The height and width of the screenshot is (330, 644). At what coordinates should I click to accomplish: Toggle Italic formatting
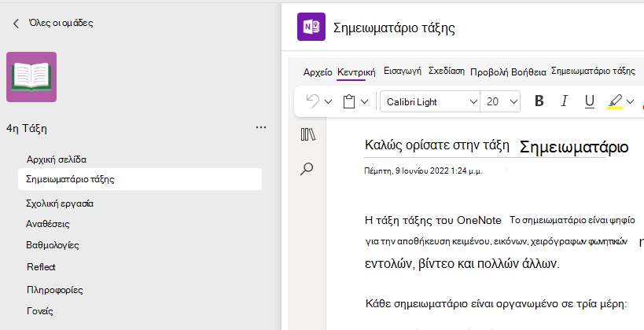coord(565,101)
